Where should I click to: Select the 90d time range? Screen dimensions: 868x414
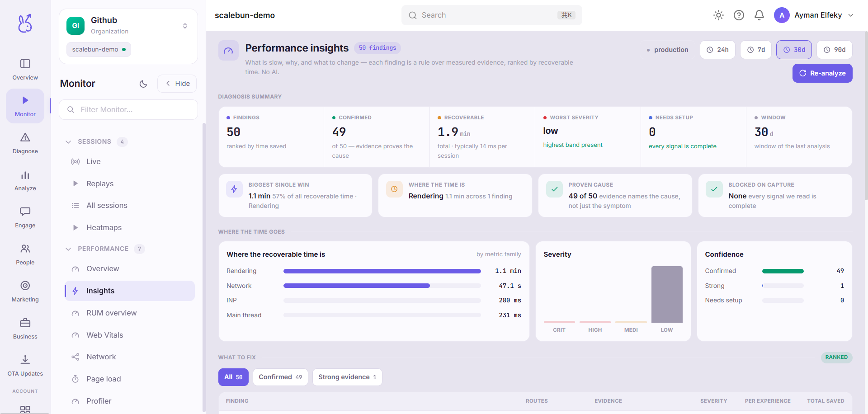pos(835,50)
